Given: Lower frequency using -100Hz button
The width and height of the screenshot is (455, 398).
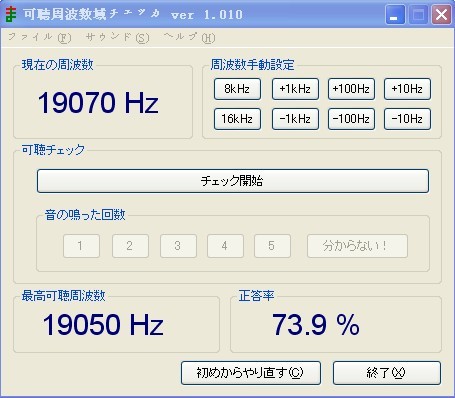Looking at the screenshot, I should 351,119.
